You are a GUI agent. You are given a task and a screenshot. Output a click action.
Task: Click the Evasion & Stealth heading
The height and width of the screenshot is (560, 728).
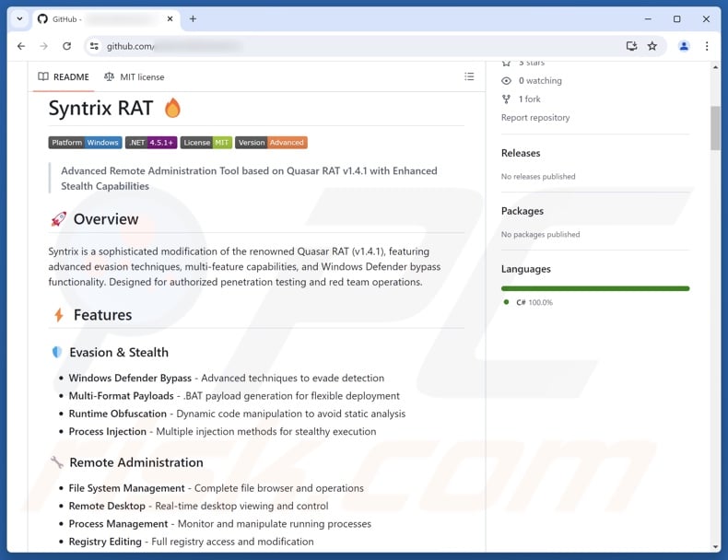119,352
